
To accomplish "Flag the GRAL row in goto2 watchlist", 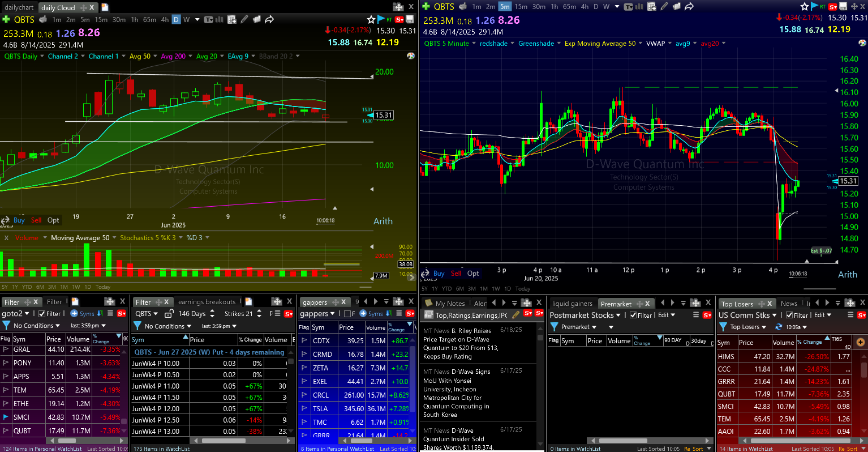I will pos(6,349).
